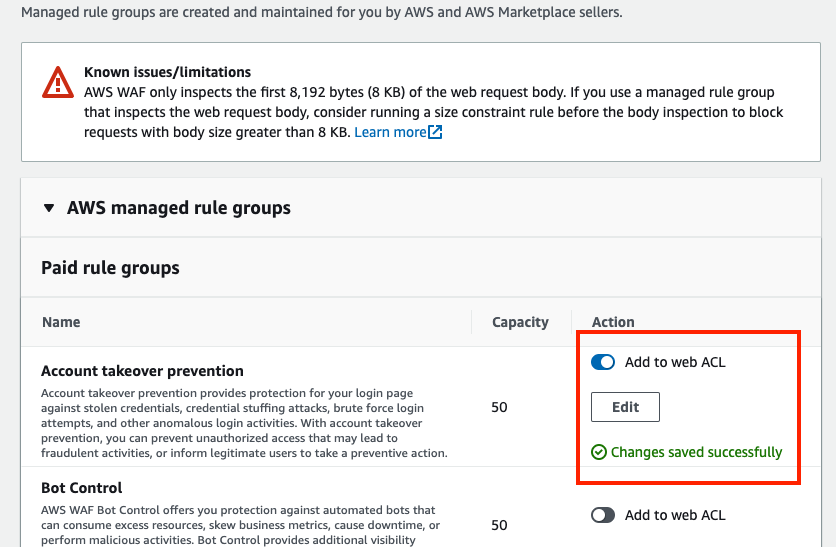Click Add to web ACL label beside Bot Control

675,515
